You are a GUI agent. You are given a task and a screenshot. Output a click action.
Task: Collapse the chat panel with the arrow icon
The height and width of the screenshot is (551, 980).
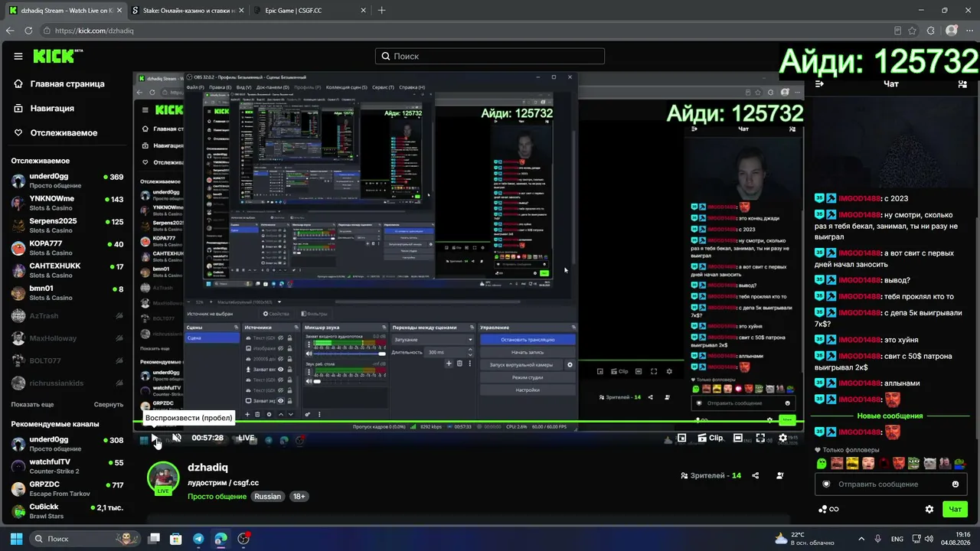pos(819,83)
